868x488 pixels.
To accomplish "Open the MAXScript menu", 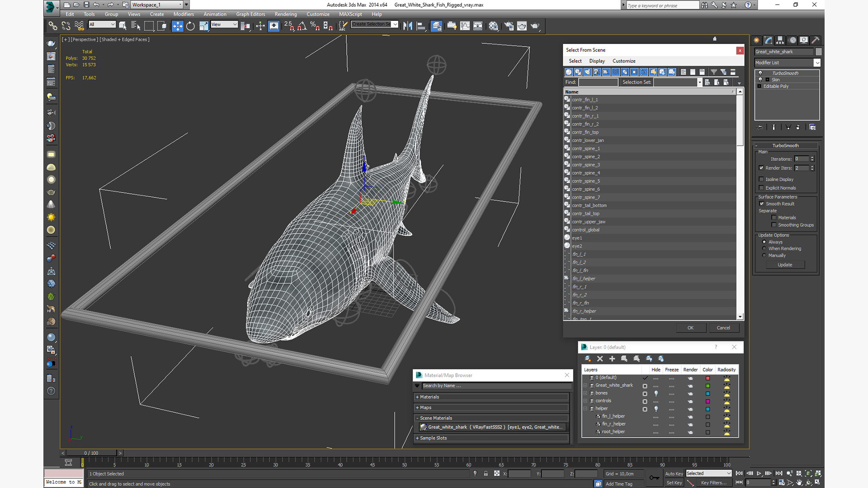I will 350,14.
